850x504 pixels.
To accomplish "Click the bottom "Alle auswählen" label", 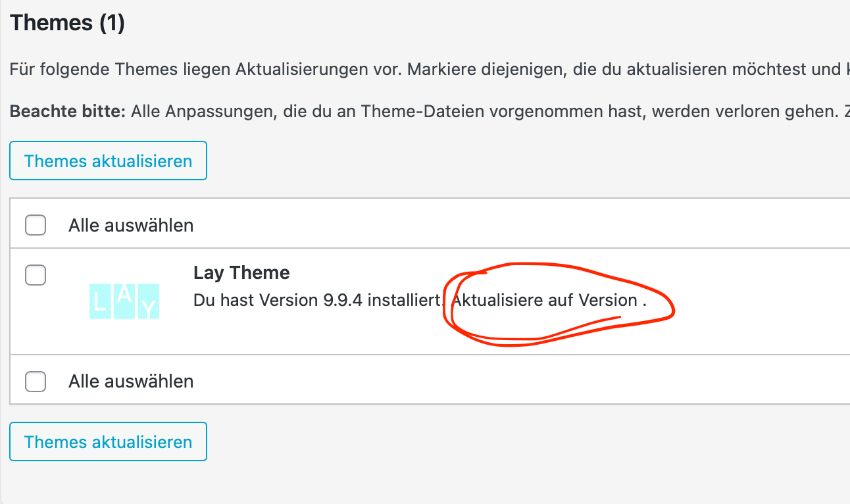I will (x=131, y=381).
